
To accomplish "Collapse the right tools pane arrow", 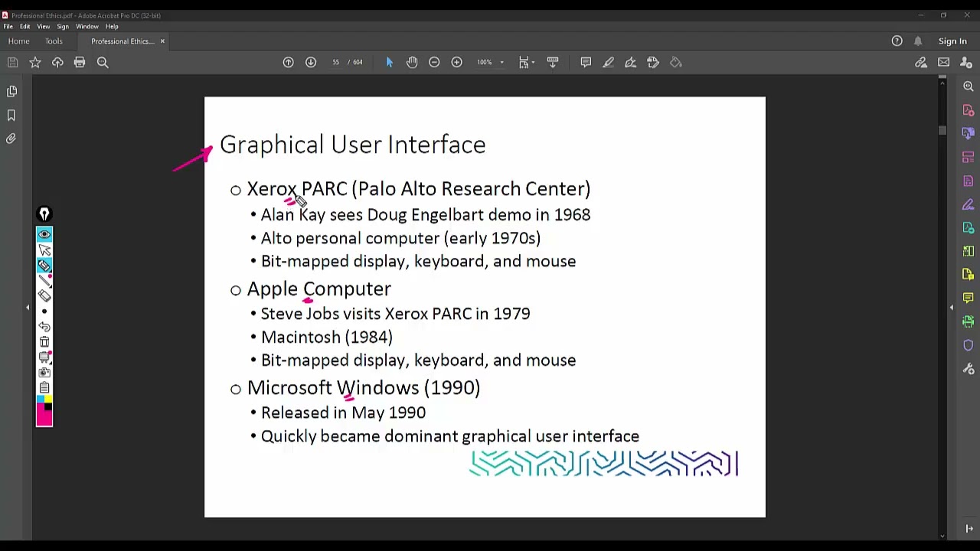I will point(952,308).
